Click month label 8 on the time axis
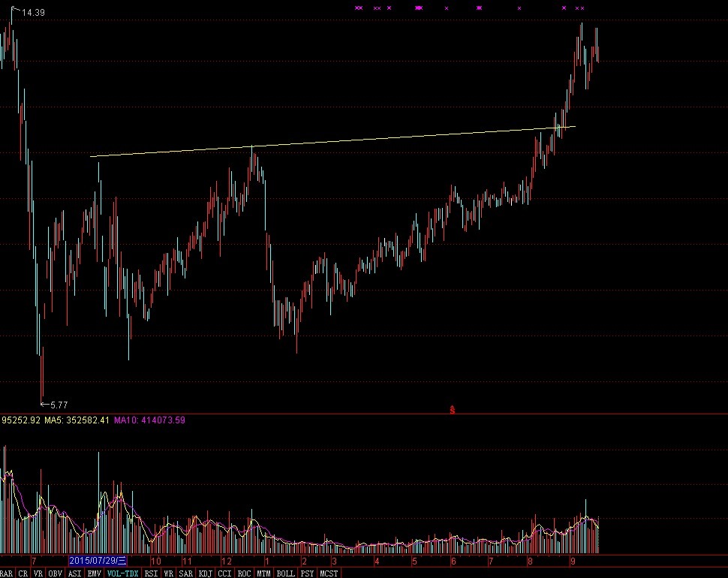Screen dimensions: 728x578 click(x=530, y=561)
